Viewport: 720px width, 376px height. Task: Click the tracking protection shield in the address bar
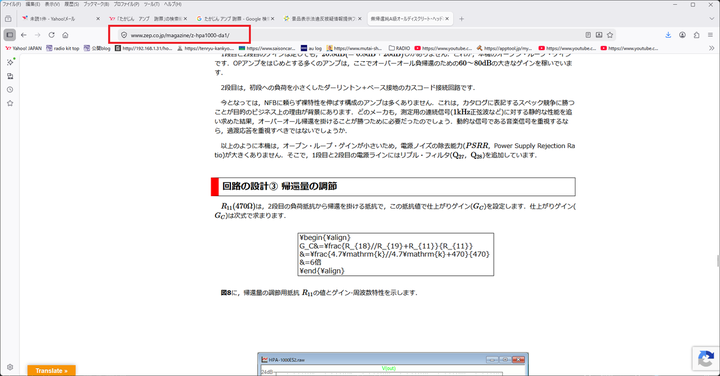pyautogui.click(x=124, y=35)
